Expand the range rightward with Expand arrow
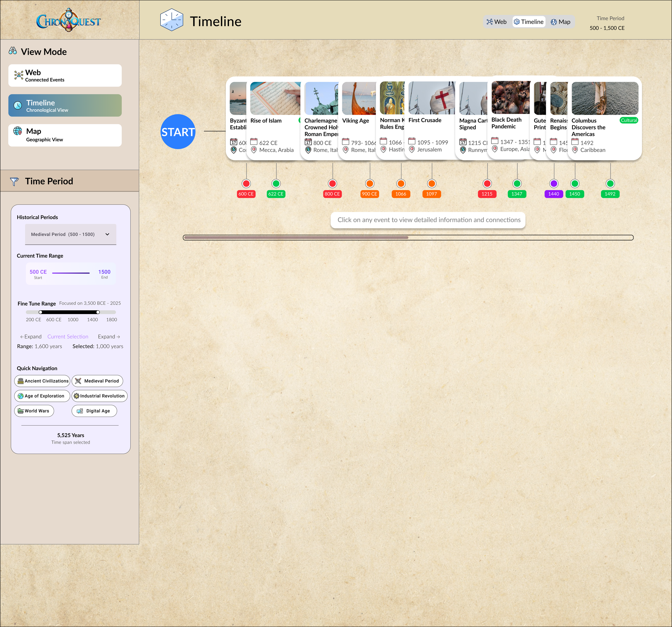Screen dimensions: 672x627 coord(109,337)
